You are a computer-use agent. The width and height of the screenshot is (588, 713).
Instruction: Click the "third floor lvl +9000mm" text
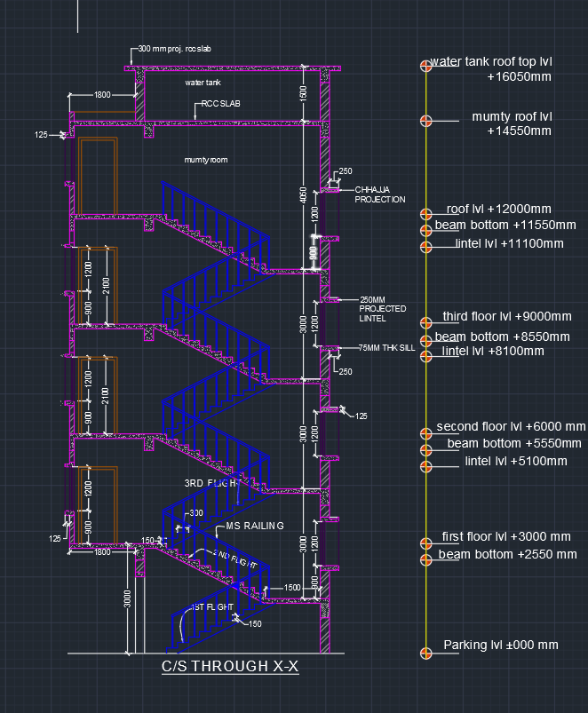tap(507, 316)
